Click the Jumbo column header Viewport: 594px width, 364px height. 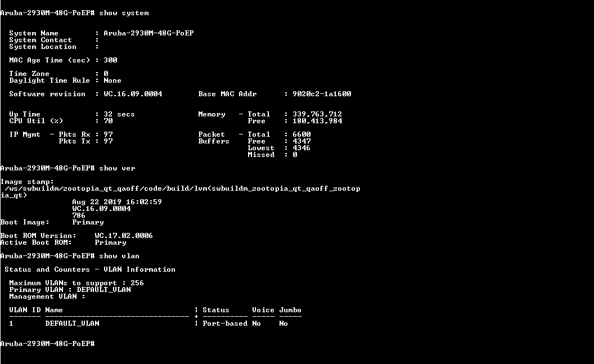[x=290, y=310]
